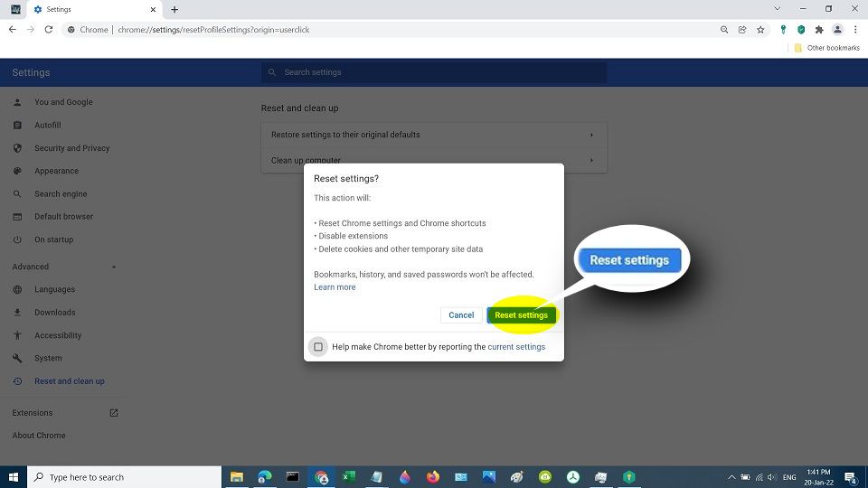
Task: Click the address bar URL
Action: pos(213,30)
